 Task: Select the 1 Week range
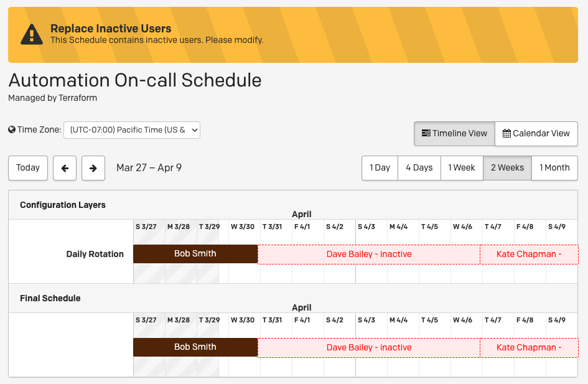point(462,168)
